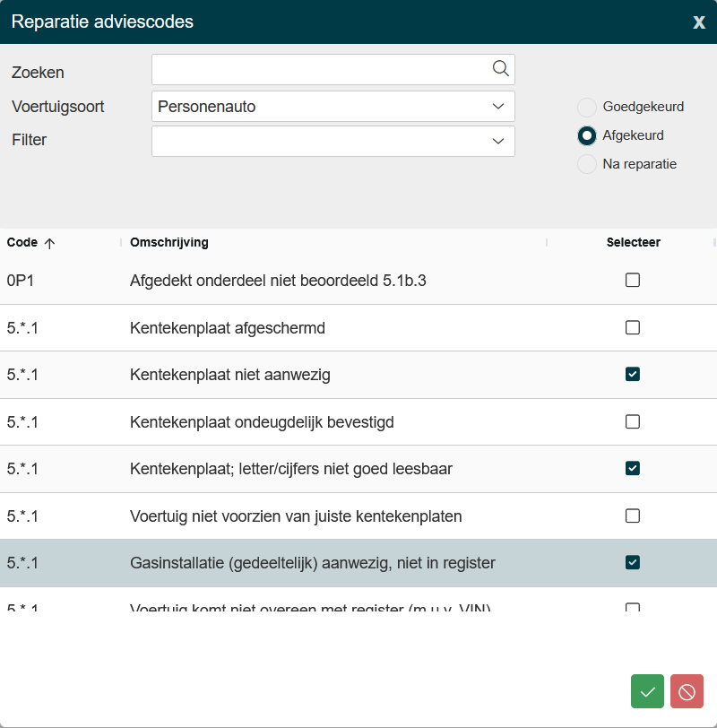Click the green checkmark confirm button
717x728 pixels.
(x=647, y=691)
